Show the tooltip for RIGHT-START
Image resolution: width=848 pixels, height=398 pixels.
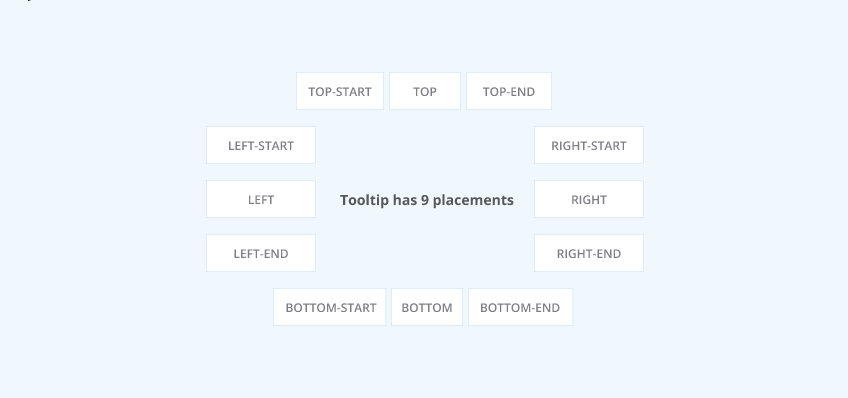click(x=589, y=145)
